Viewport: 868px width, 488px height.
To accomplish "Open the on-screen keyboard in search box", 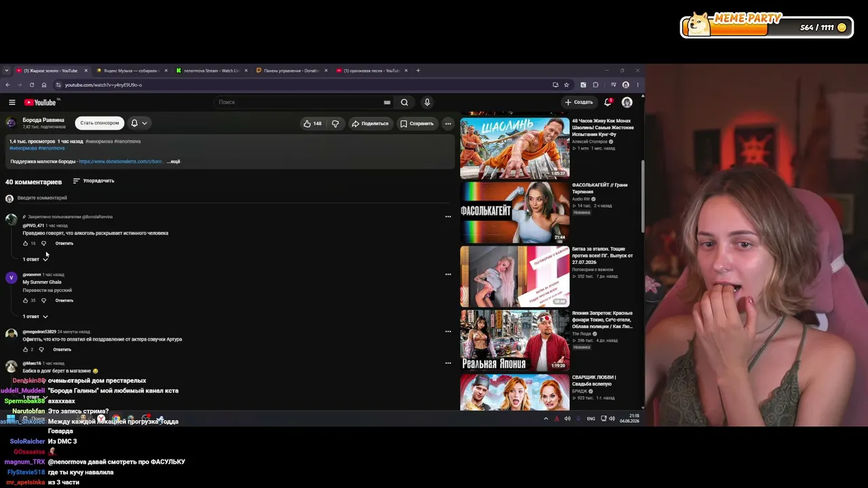I will [x=387, y=102].
